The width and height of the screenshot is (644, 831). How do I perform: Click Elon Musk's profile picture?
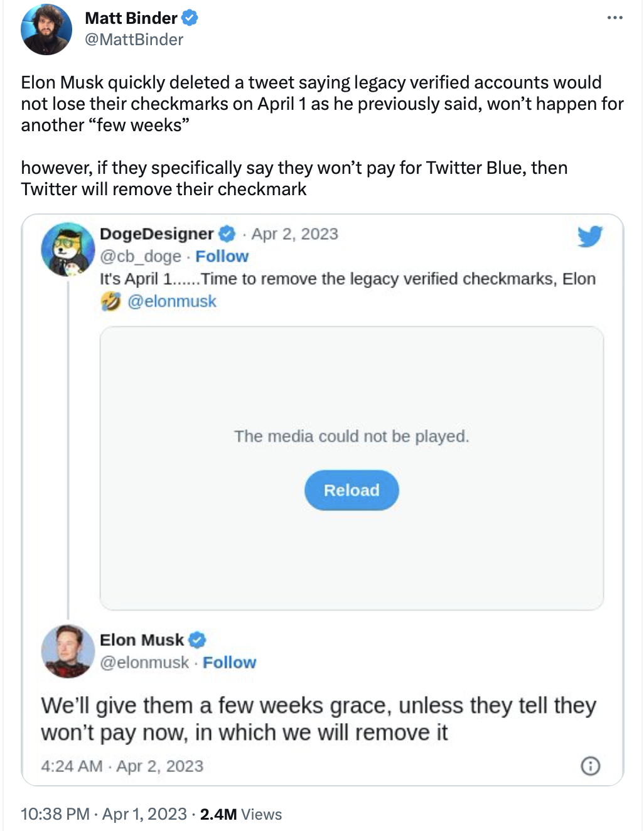coord(67,651)
